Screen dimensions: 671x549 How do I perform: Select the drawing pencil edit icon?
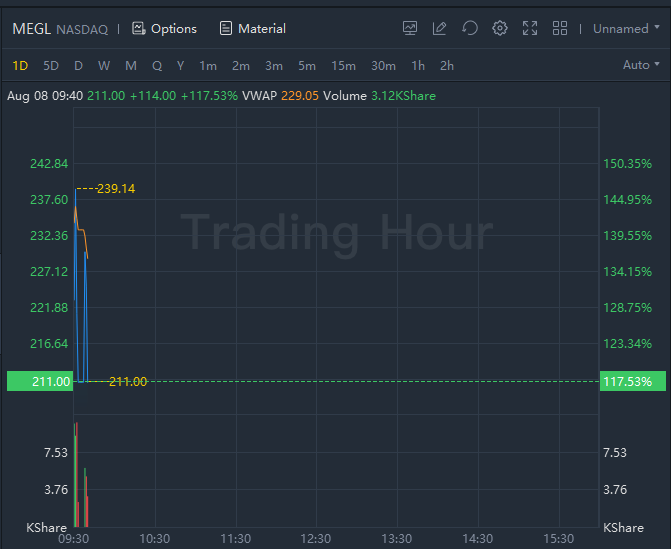(439, 29)
